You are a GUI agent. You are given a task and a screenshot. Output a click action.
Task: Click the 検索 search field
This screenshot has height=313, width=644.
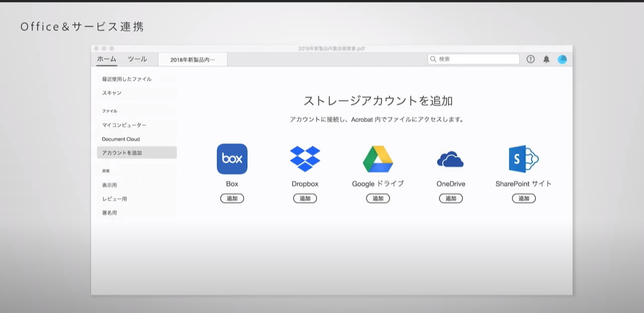point(473,59)
